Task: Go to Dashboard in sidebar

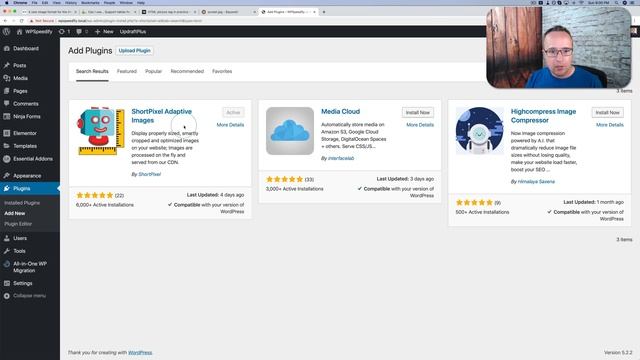Action: 26,49
